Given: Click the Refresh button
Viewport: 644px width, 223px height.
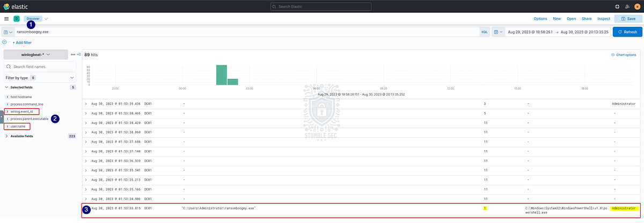Looking at the screenshot, I should point(627,32).
